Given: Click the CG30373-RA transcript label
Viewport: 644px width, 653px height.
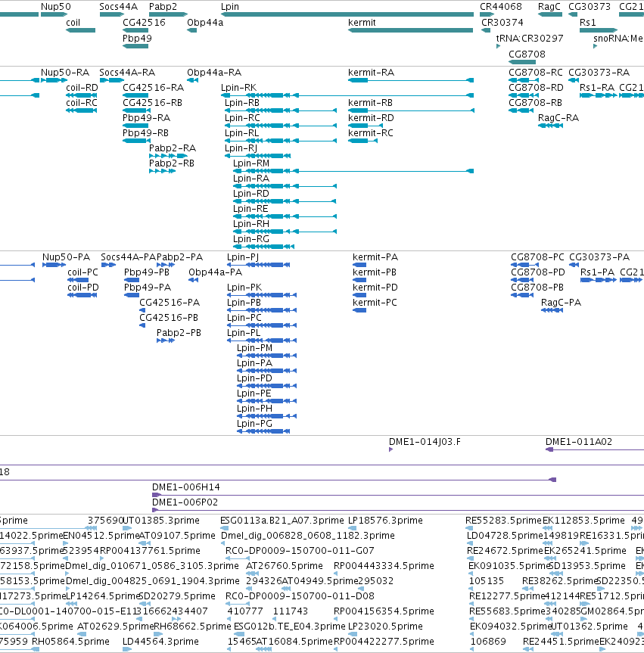Looking at the screenshot, I should coord(599,73).
